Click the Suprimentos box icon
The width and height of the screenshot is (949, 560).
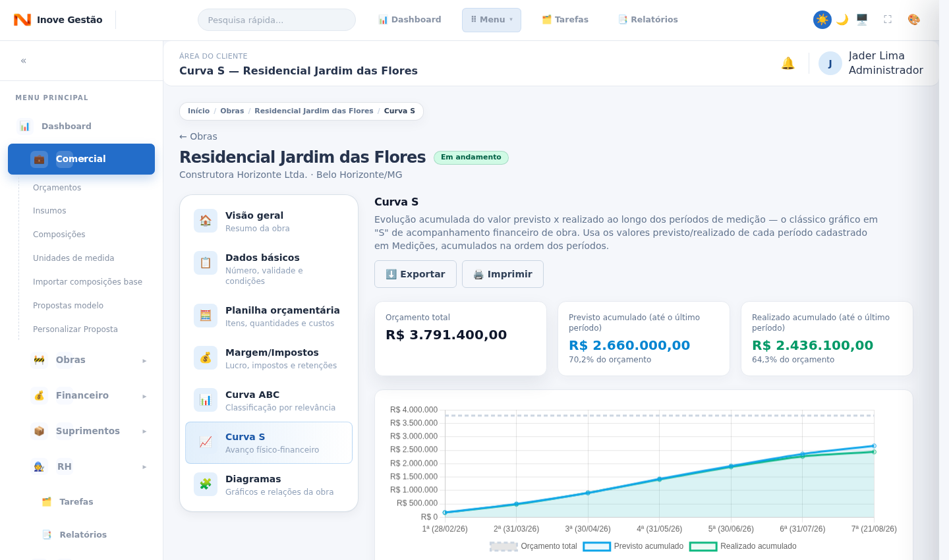pos(39,431)
